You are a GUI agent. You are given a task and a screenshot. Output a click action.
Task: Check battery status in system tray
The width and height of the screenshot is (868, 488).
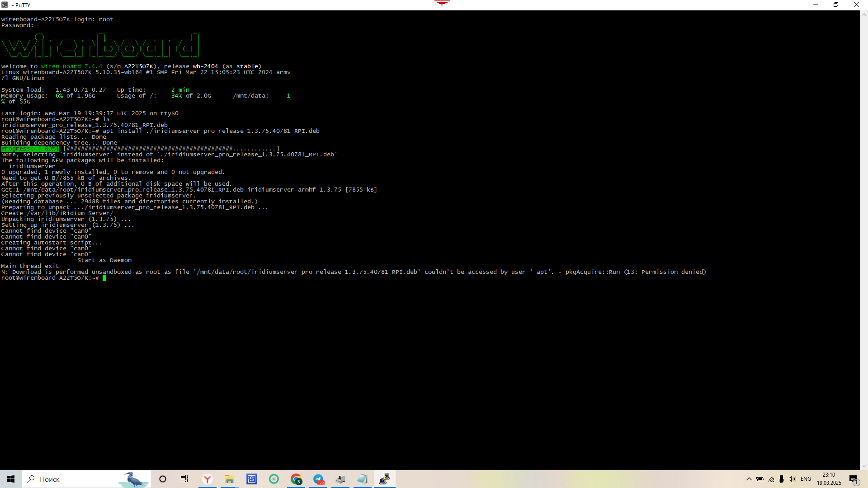pyautogui.click(x=760, y=479)
